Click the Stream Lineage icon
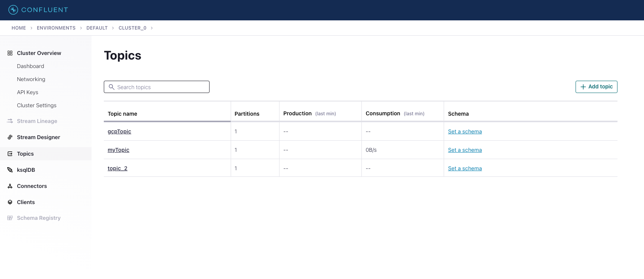 [x=10, y=121]
